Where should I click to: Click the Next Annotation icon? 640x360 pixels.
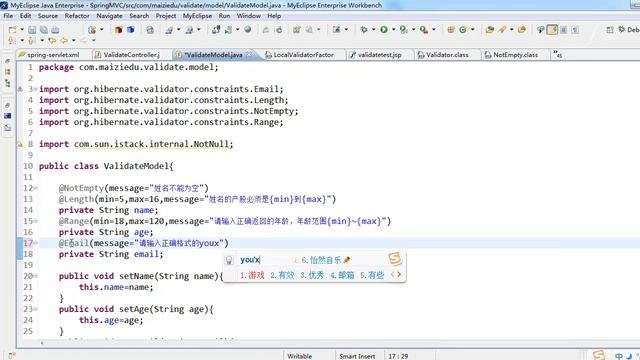[12, 40]
